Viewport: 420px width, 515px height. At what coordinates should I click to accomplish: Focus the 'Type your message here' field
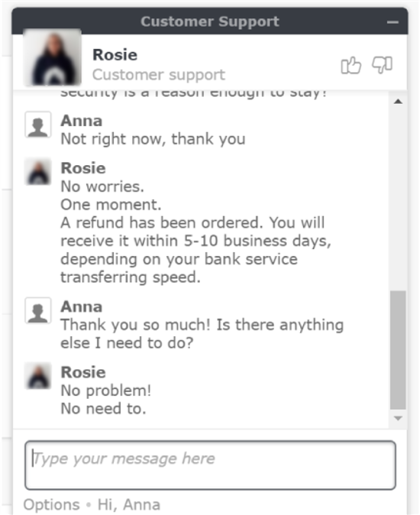point(210,465)
